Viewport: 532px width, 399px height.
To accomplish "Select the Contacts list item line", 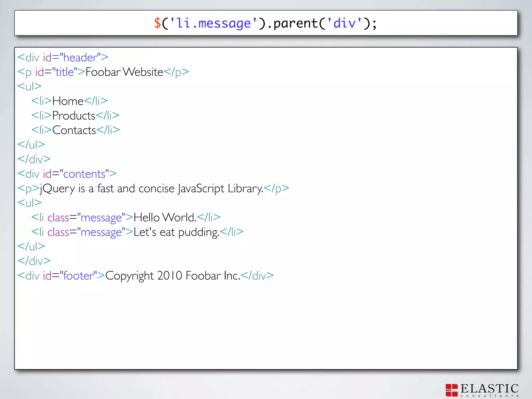I will 76,130.
